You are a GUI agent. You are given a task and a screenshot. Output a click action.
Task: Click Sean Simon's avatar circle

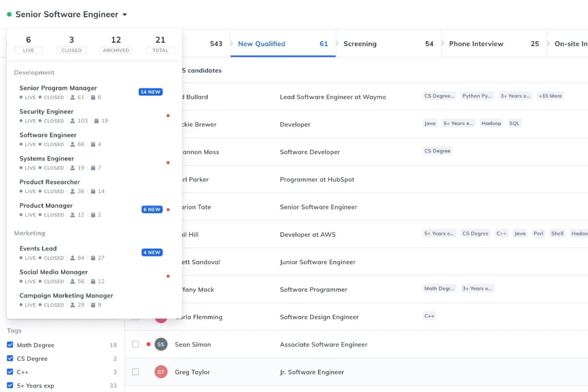pos(161,344)
